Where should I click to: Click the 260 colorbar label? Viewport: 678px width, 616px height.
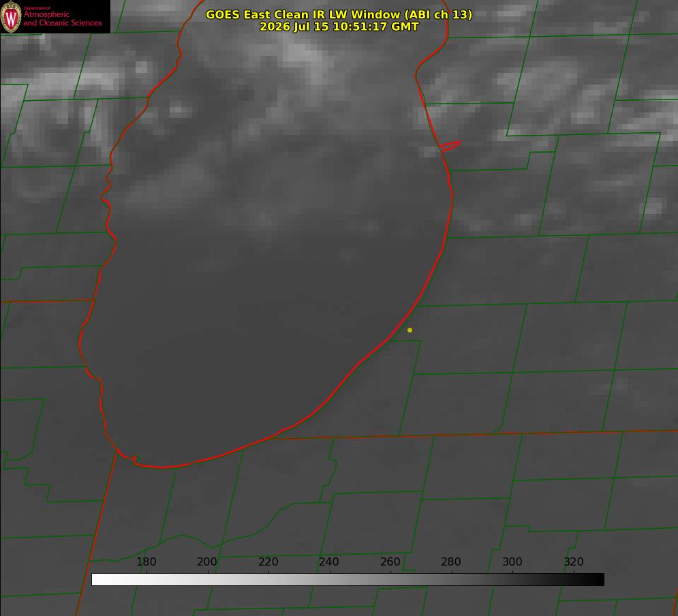[x=390, y=561]
